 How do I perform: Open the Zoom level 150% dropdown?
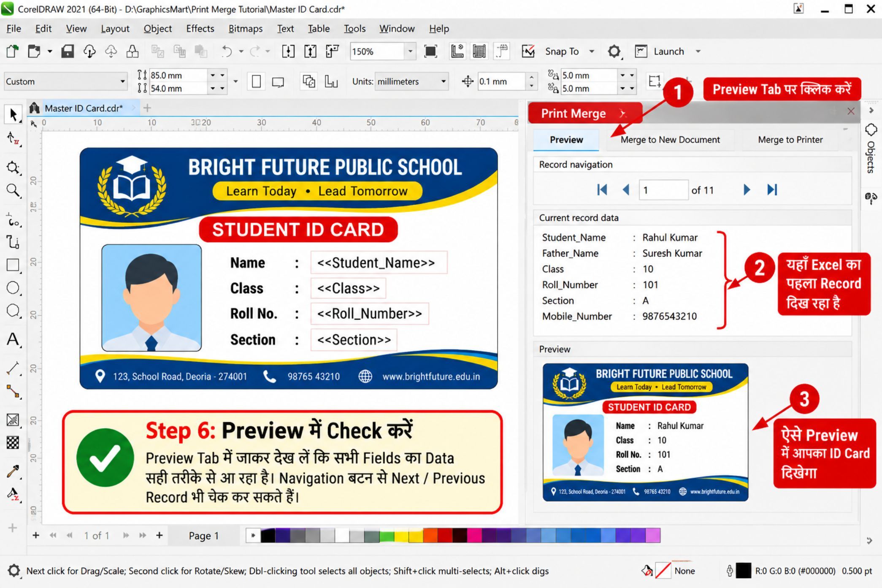click(x=410, y=51)
